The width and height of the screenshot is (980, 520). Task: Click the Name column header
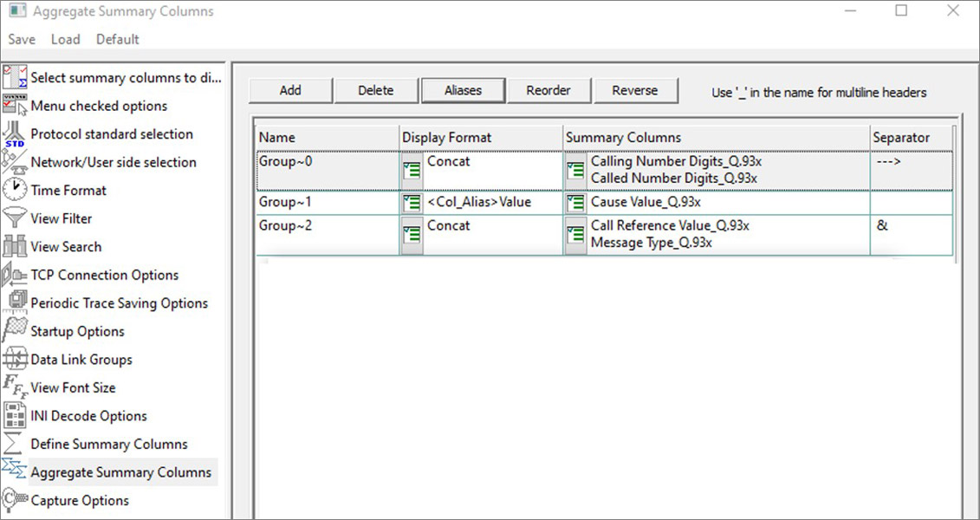click(328, 138)
